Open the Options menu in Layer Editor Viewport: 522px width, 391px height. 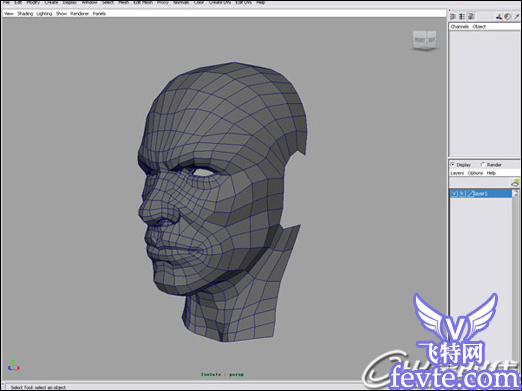(x=475, y=173)
